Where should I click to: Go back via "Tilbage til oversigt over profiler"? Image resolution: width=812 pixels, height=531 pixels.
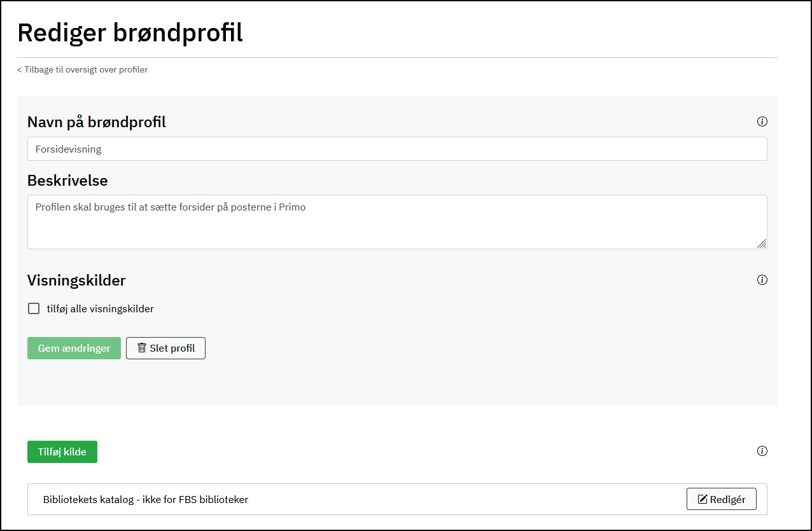pyautogui.click(x=83, y=69)
